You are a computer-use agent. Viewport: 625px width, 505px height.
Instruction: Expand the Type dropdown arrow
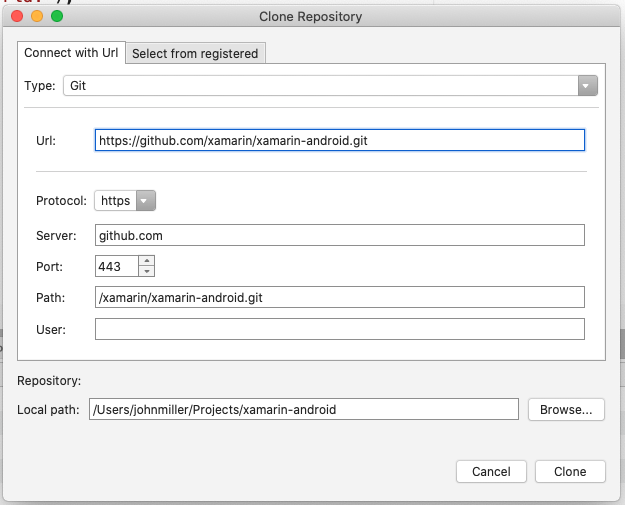(x=588, y=86)
